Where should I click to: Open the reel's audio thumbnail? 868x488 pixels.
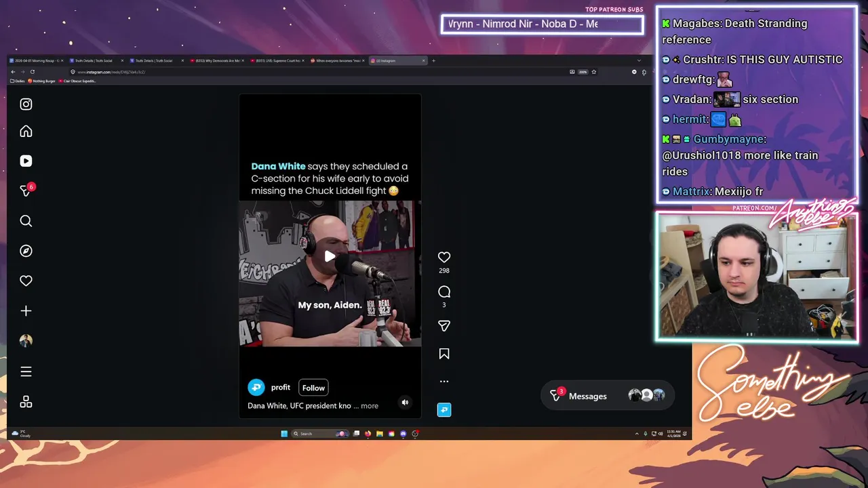click(444, 409)
